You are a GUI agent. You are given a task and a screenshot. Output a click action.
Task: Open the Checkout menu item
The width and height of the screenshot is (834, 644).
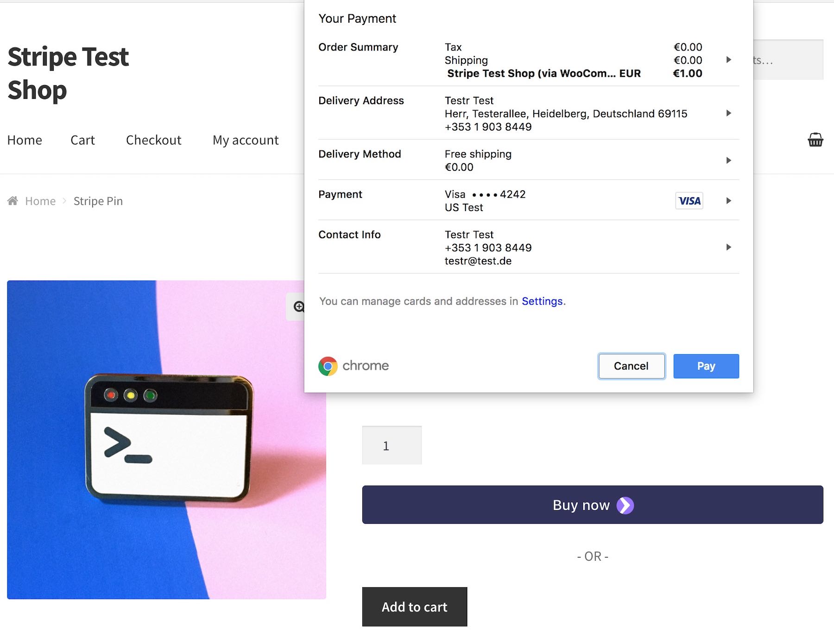point(153,140)
